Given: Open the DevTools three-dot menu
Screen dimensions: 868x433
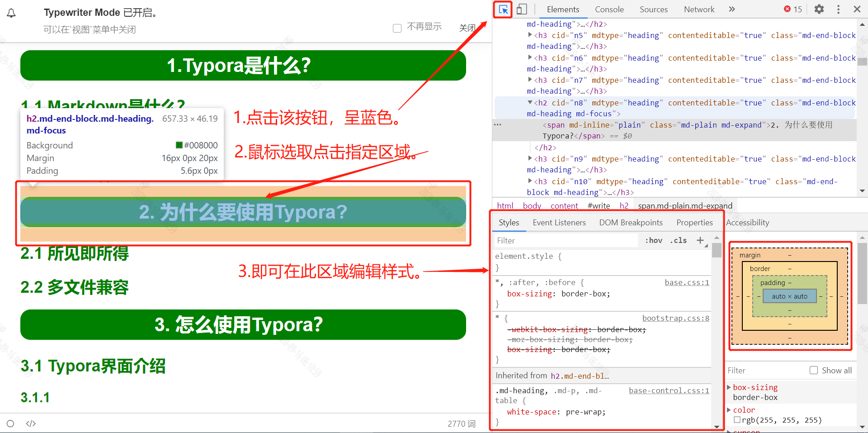Looking at the screenshot, I should pos(838,9).
